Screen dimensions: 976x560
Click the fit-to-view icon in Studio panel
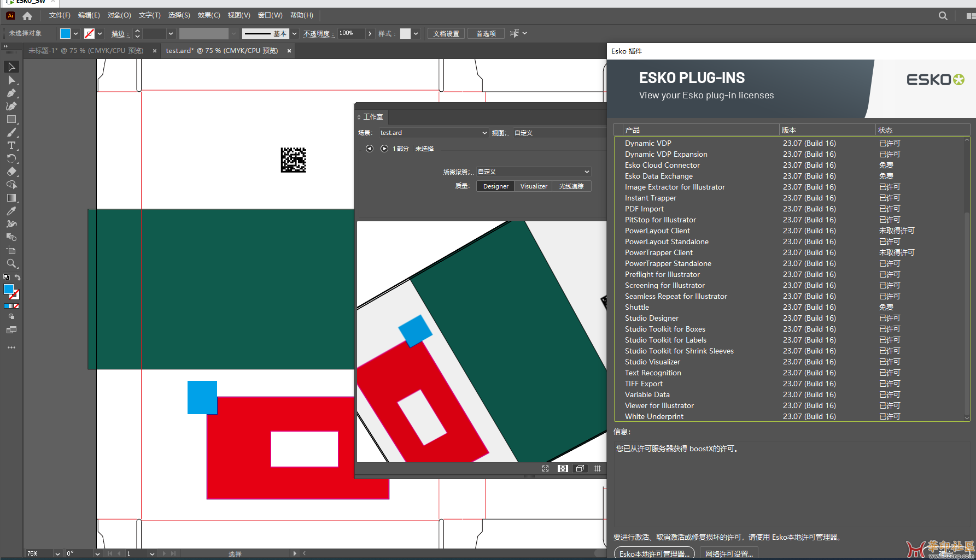coord(545,469)
